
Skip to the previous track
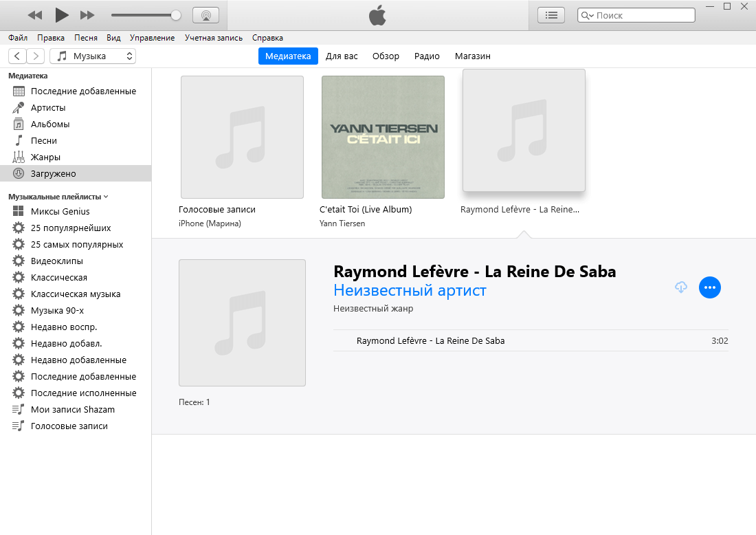pyautogui.click(x=35, y=14)
